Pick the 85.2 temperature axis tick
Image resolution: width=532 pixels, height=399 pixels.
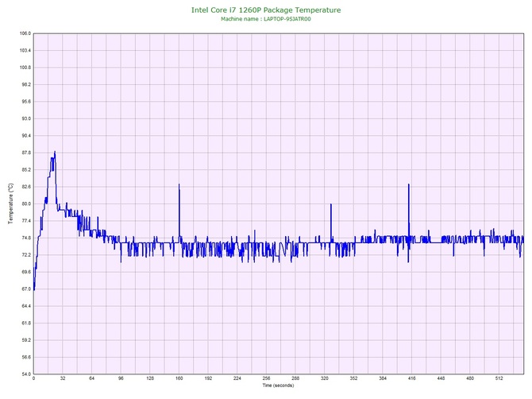pyautogui.click(x=26, y=170)
